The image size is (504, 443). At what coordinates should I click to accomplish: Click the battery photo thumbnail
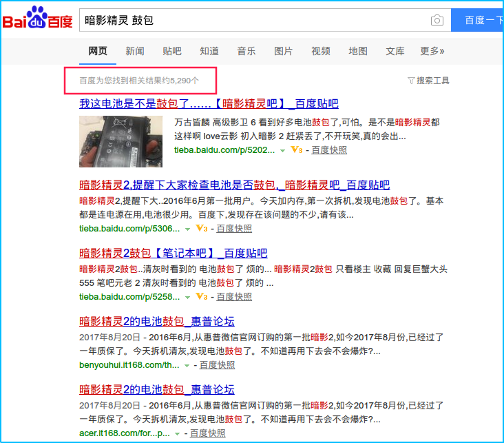(x=121, y=141)
